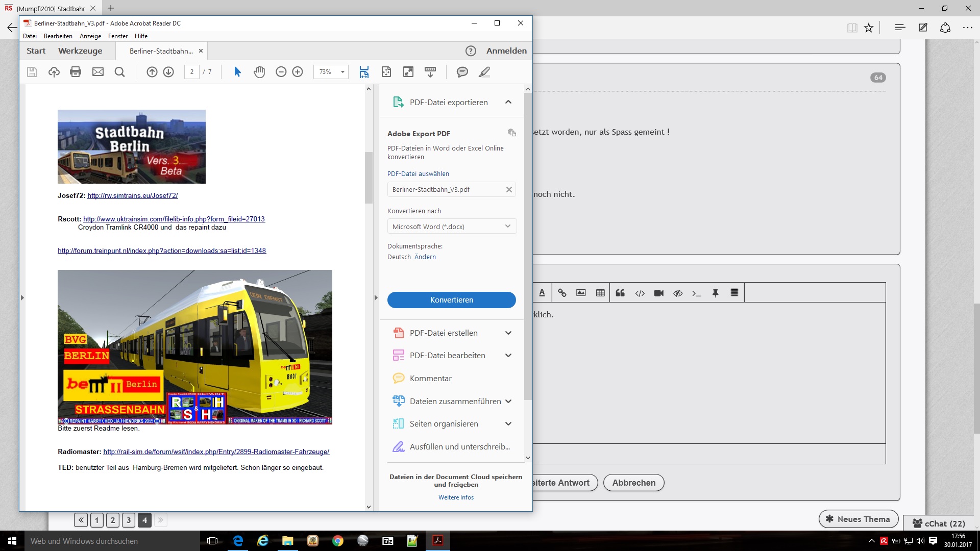The image size is (980, 551).
Task: Open the Radiomaster rail-sim.de link
Action: coord(216,452)
